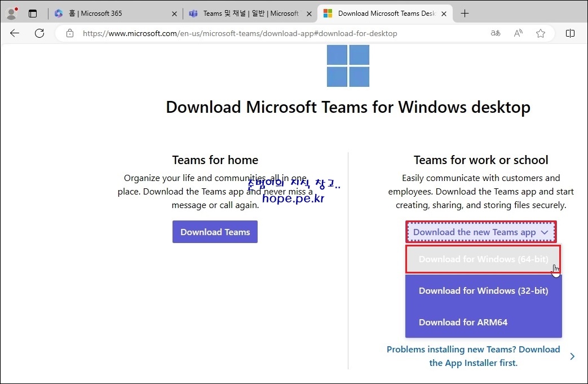
Task: Open the tab actions menu icon
Action: (x=33, y=14)
